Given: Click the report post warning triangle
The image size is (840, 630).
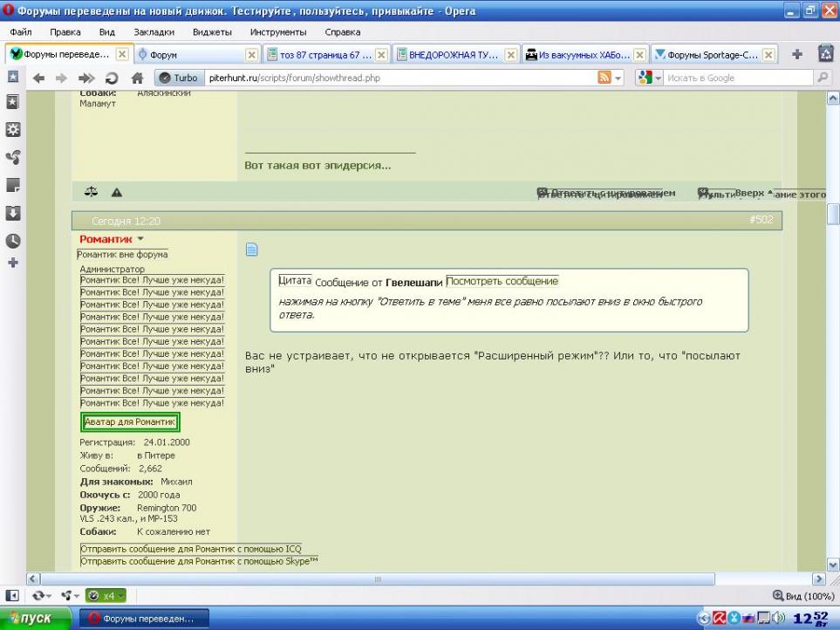Looking at the screenshot, I should coord(116,192).
